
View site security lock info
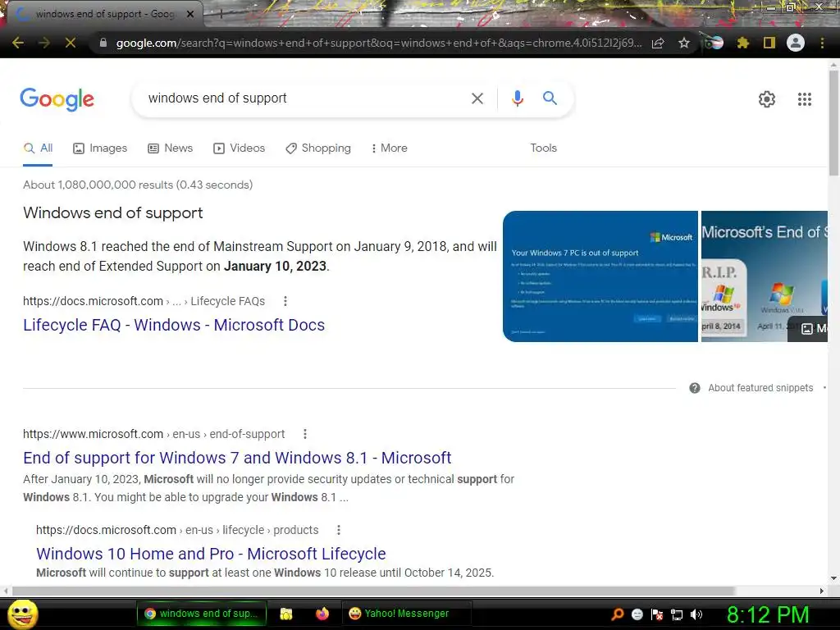(103, 43)
